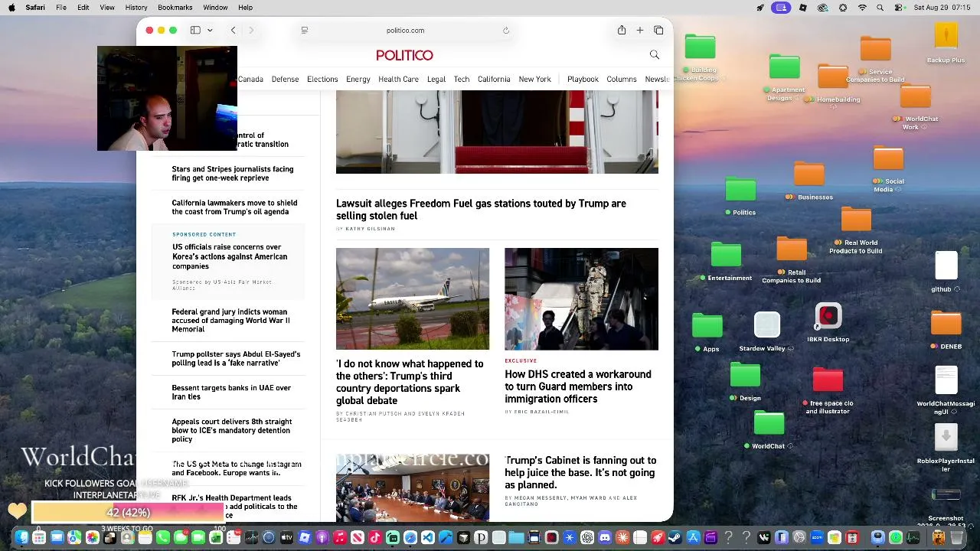Show the tab overview icon
The height and width of the screenshot is (551, 980).
[x=658, y=31]
